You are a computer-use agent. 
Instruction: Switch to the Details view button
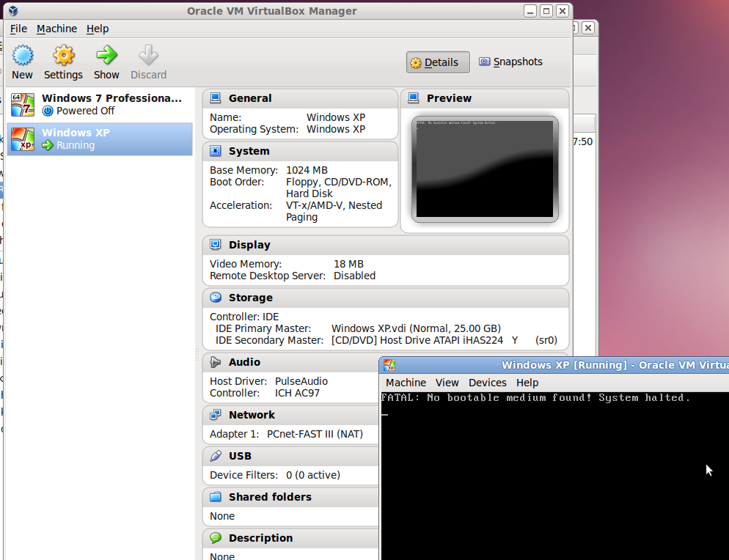coord(438,62)
